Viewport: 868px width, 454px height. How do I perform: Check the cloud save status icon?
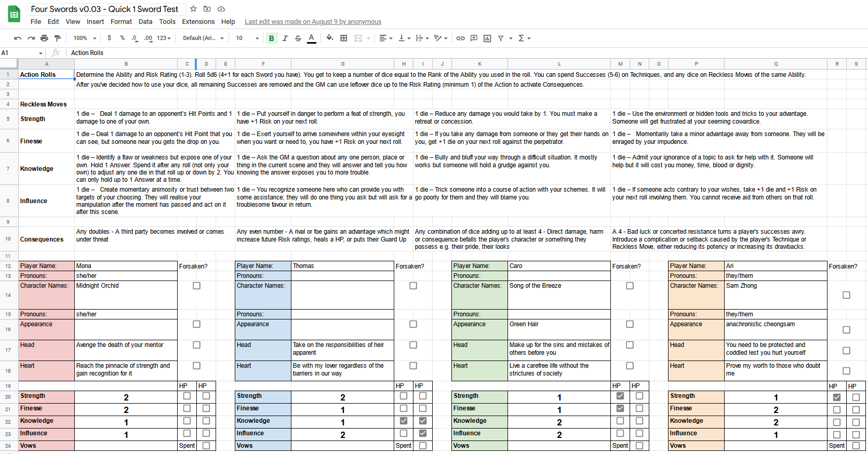(221, 9)
